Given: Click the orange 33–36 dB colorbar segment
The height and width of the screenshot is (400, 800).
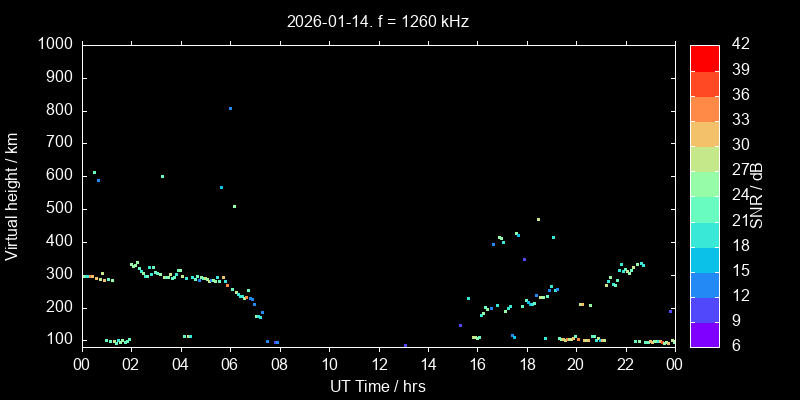Looking at the screenshot, I should 705,108.
